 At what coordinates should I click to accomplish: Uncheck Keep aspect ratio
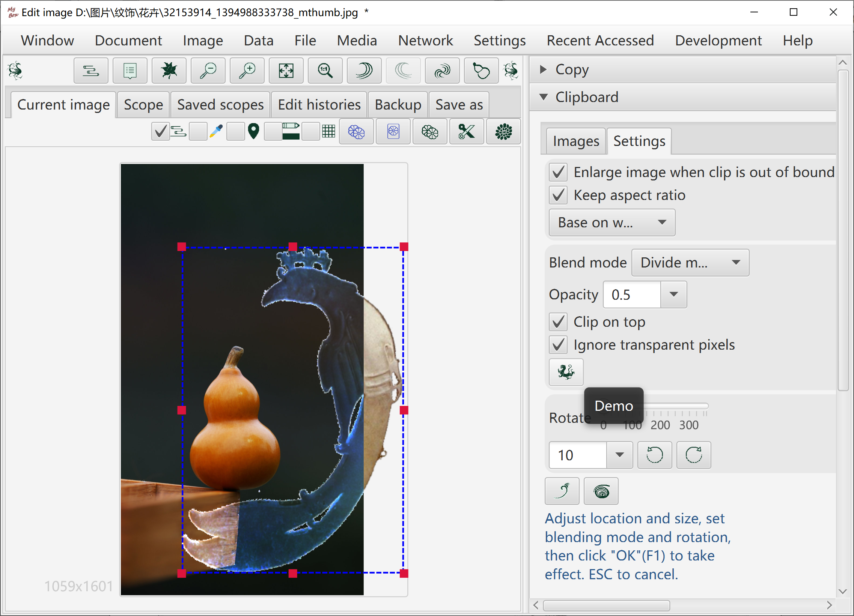[559, 195]
